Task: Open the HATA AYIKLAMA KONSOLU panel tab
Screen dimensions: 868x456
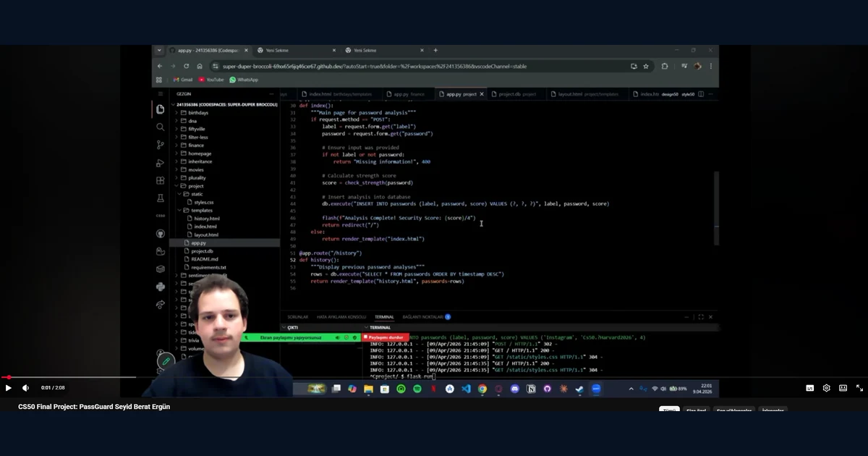Action: coord(341,317)
